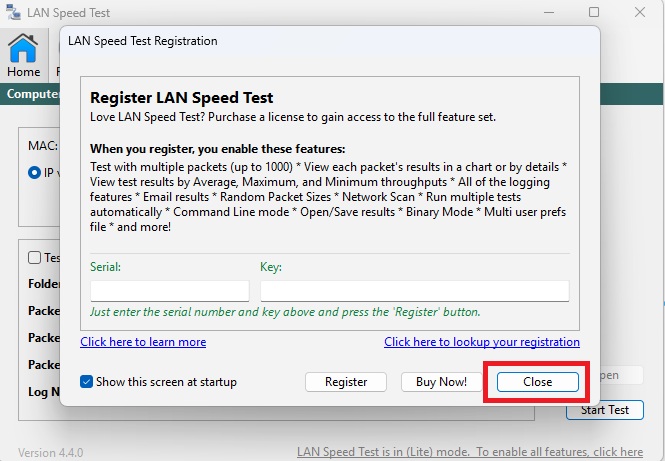Click into the Key input field
This screenshot has height=461, width=665.
tap(414, 291)
